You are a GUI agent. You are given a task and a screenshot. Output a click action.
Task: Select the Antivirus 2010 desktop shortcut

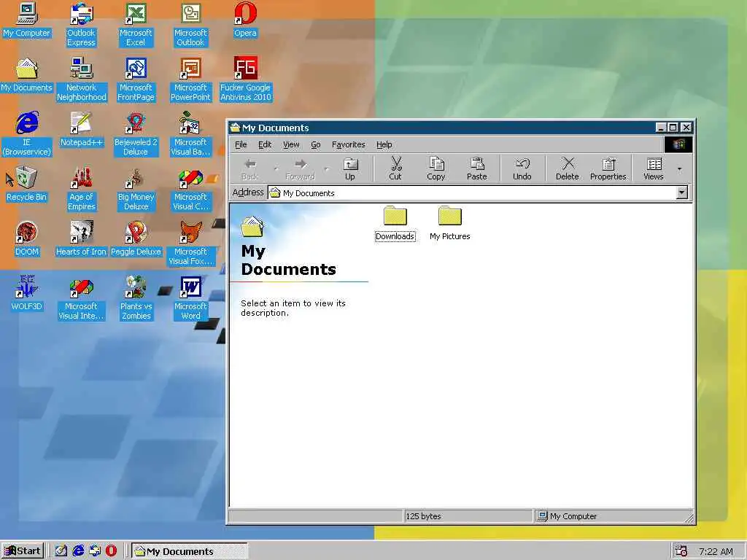point(245,79)
